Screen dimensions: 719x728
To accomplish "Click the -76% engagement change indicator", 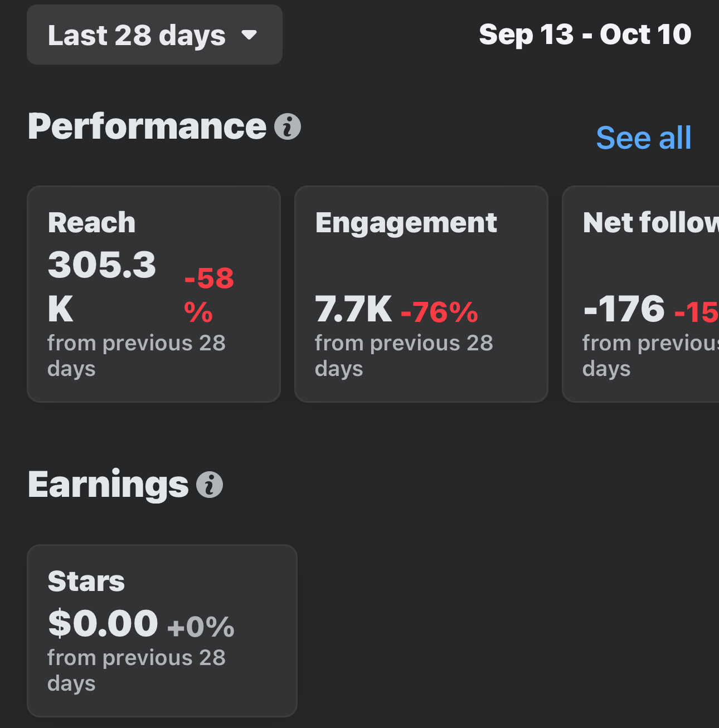I will tap(439, 312).
